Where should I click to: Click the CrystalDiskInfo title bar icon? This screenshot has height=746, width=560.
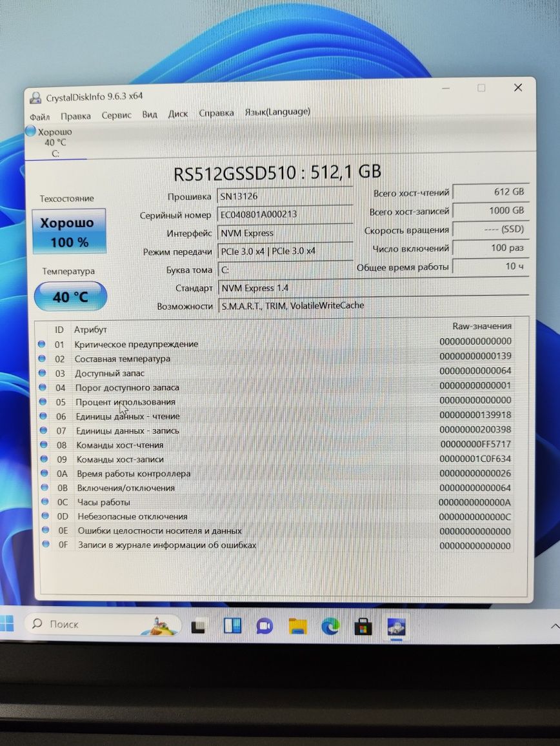pyautogui.click(x=35, y=99)
